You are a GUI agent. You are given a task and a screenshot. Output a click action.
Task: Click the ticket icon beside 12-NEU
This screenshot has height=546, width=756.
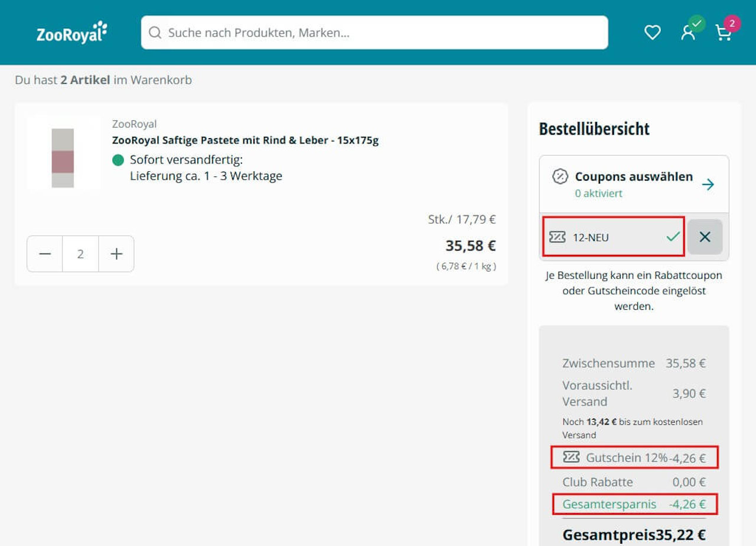(557, 237)
